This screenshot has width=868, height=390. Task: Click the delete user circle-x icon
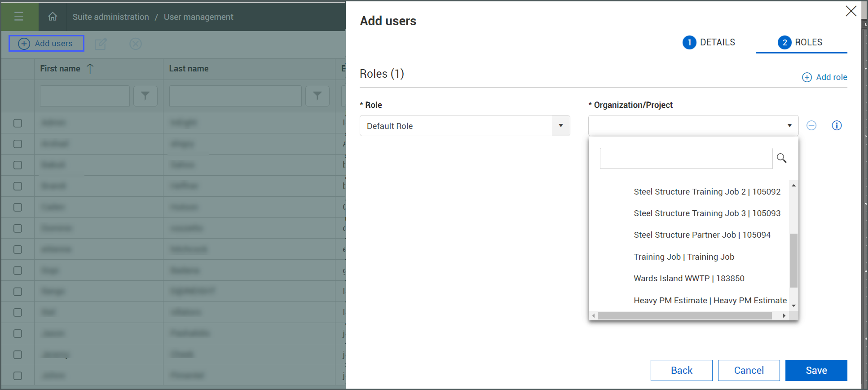[x=136, y=44]
